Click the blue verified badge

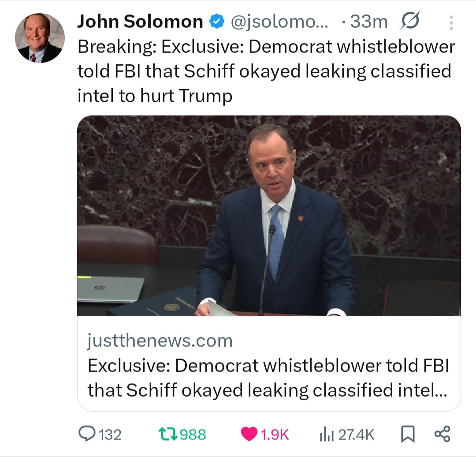(217, 22)
